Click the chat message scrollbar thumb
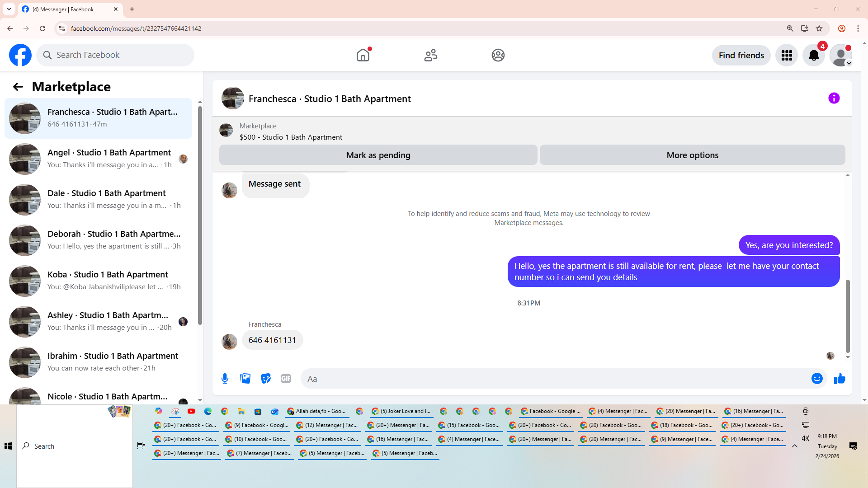Screen dimensions: 868x488 click(848, 316)
